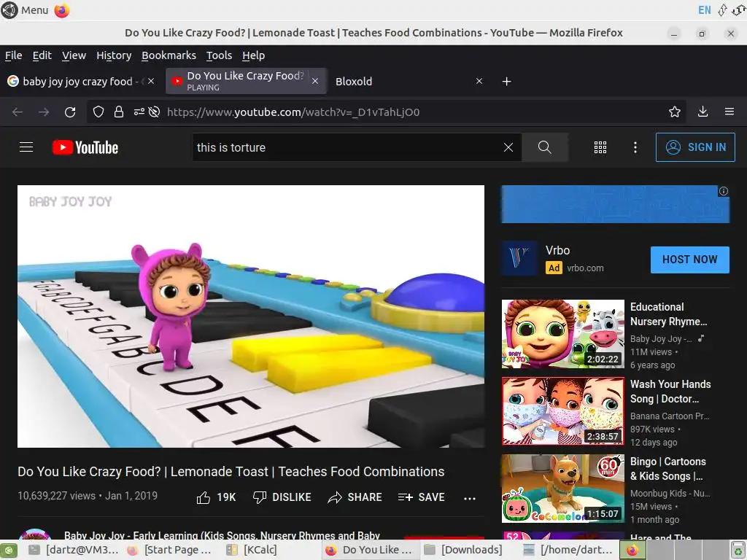The image size is (747, 560).
Task: Reload the current page
Action: click(x=70, y=112)
